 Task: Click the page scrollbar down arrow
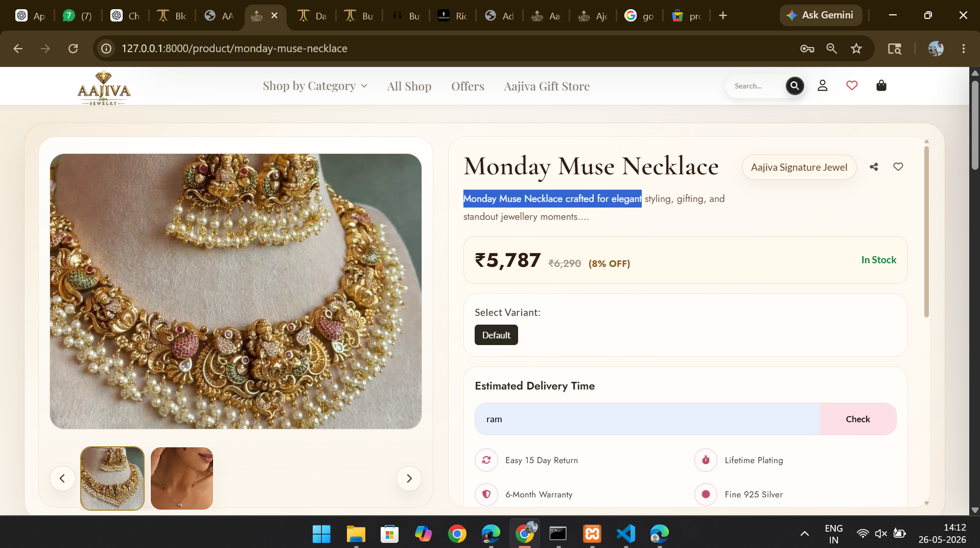(975, 510)
